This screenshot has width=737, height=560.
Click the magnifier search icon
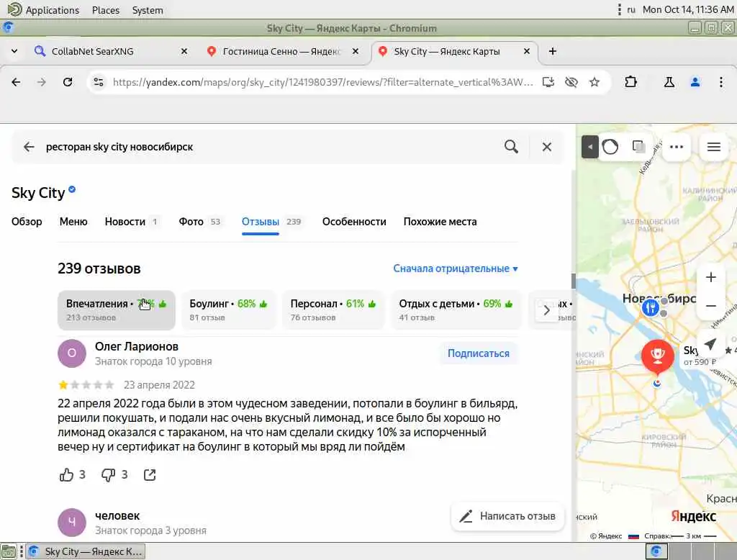pyautogui.click(x=512, y=147)
